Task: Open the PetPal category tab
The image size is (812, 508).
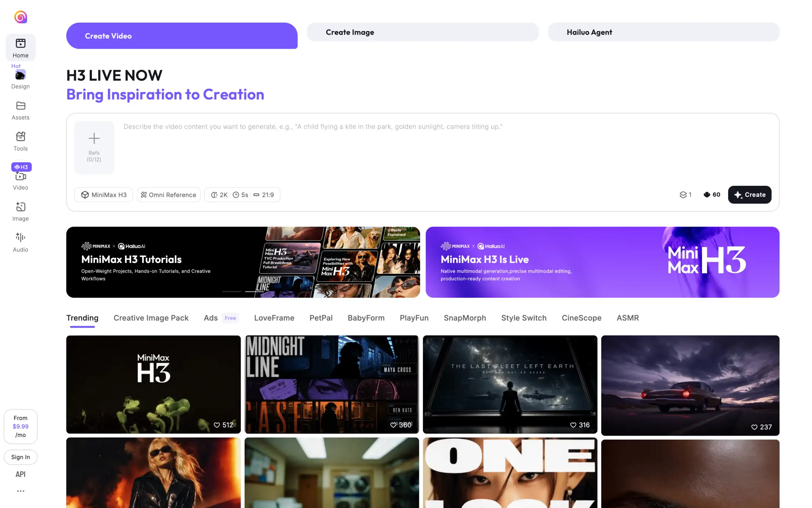Action: tap(321, 318)
